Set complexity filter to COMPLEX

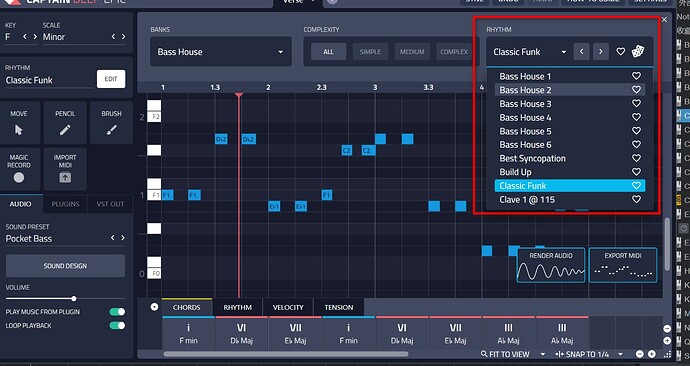point(455,52)
